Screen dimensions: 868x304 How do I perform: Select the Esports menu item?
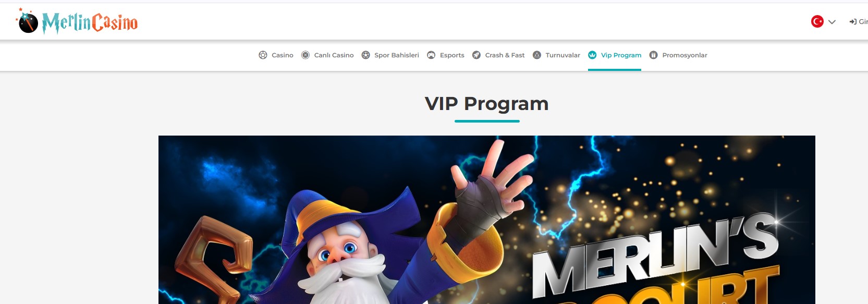[452, 55]
